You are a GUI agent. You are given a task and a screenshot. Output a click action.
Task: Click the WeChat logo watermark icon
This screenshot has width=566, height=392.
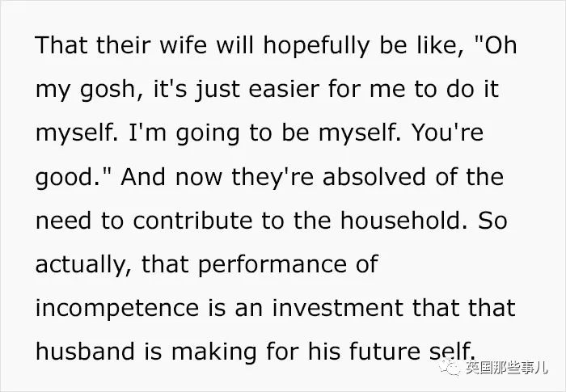[454, 369]
